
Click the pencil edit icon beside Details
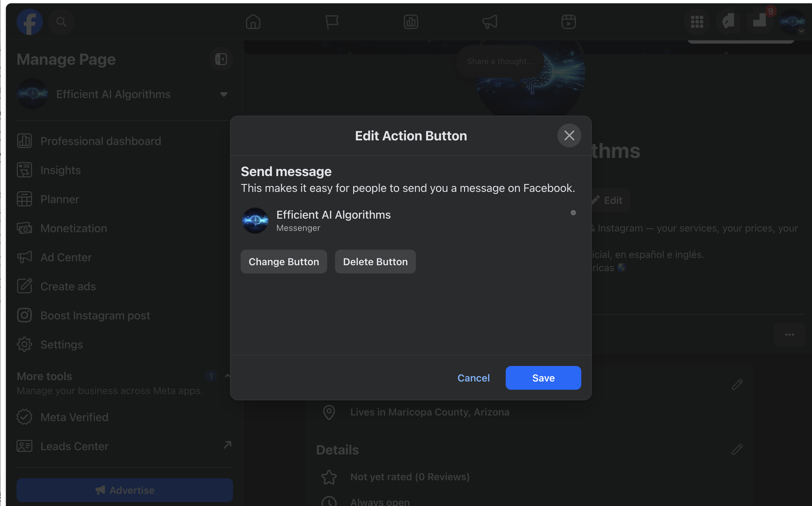(x=737, y=449)
